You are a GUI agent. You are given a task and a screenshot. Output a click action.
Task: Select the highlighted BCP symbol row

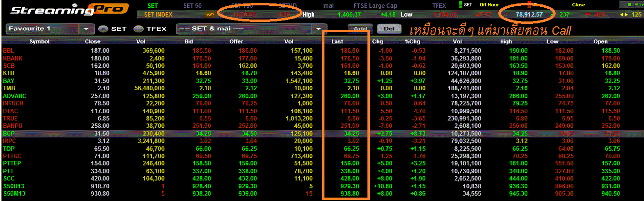(322, 133)
